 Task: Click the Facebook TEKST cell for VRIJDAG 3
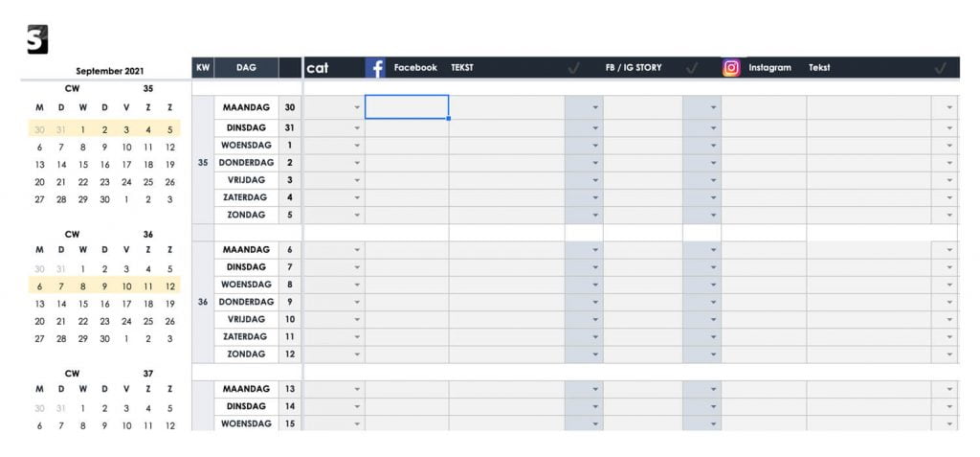[506, 180]
